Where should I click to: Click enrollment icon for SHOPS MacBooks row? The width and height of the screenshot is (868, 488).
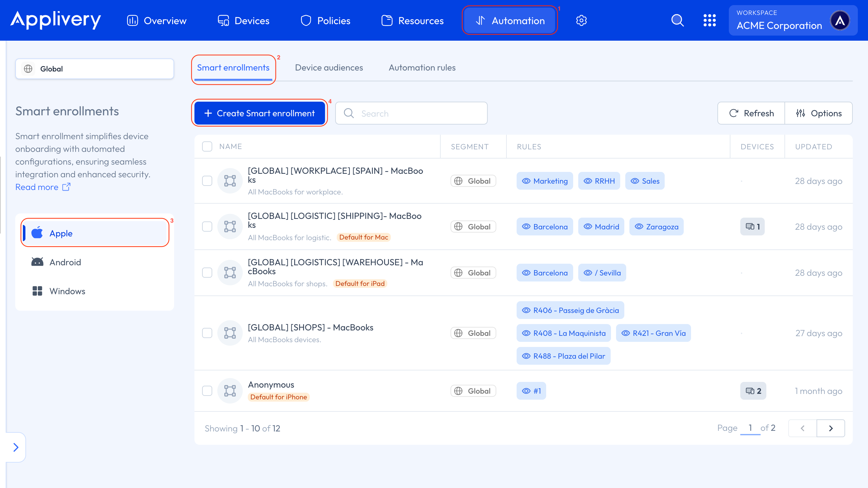(230, 333)
